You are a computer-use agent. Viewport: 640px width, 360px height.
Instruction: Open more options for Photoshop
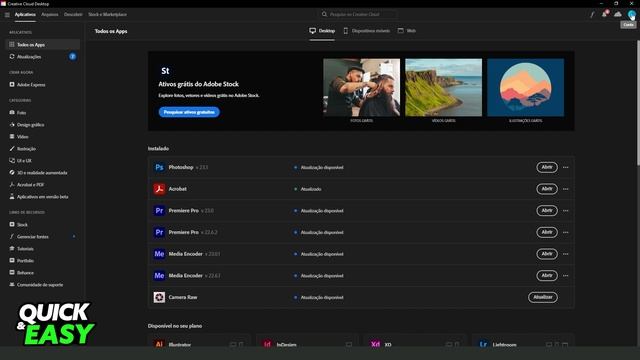coord(566,167)
